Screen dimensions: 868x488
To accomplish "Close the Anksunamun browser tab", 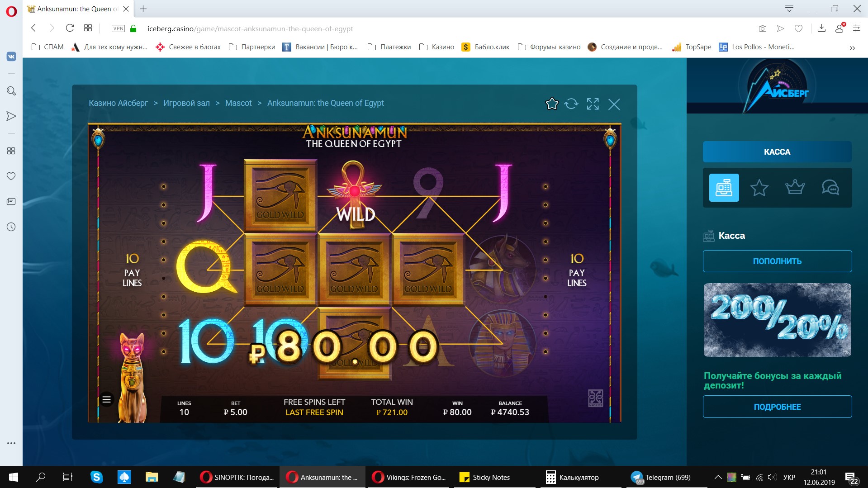I will click(x=126, y=9).
